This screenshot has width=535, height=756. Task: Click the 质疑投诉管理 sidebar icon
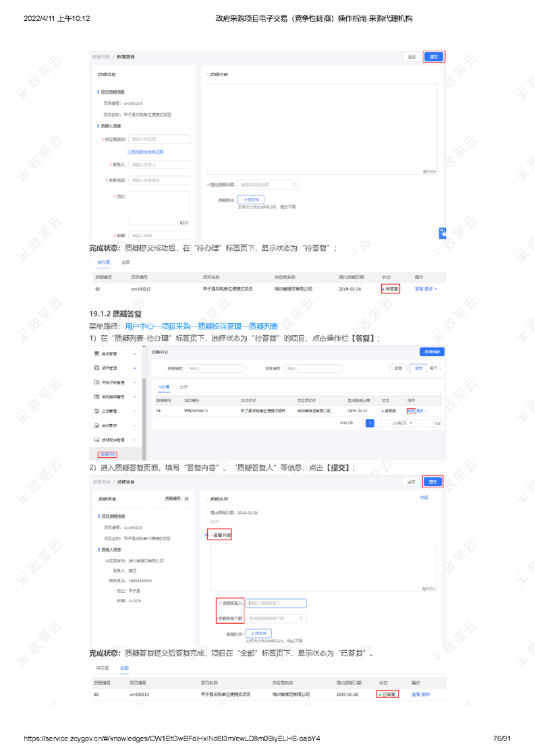coord(96,440)
